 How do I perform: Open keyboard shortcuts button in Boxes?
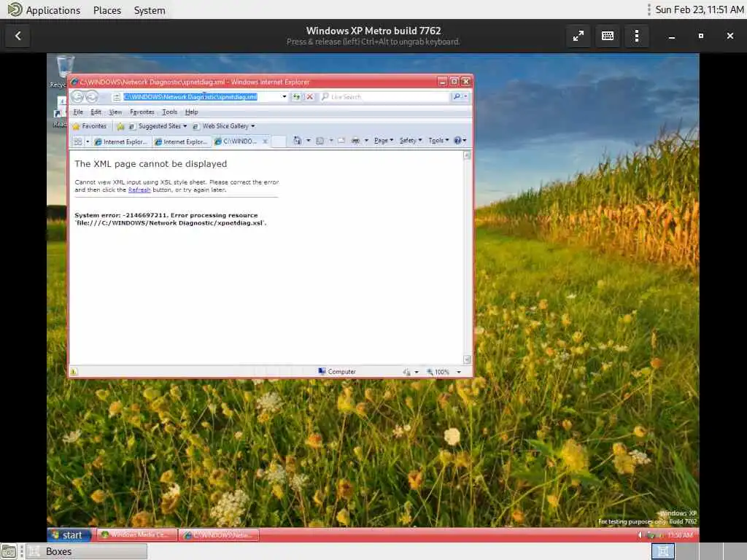point(608,36)
